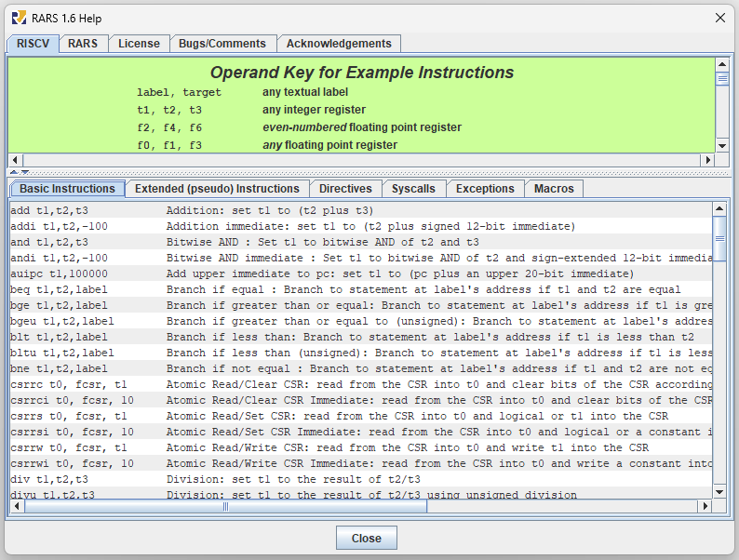Select the 'bne t1,t2,label' row
The height and width of the screenshot is (560, 739).
[x=361, y=368]
